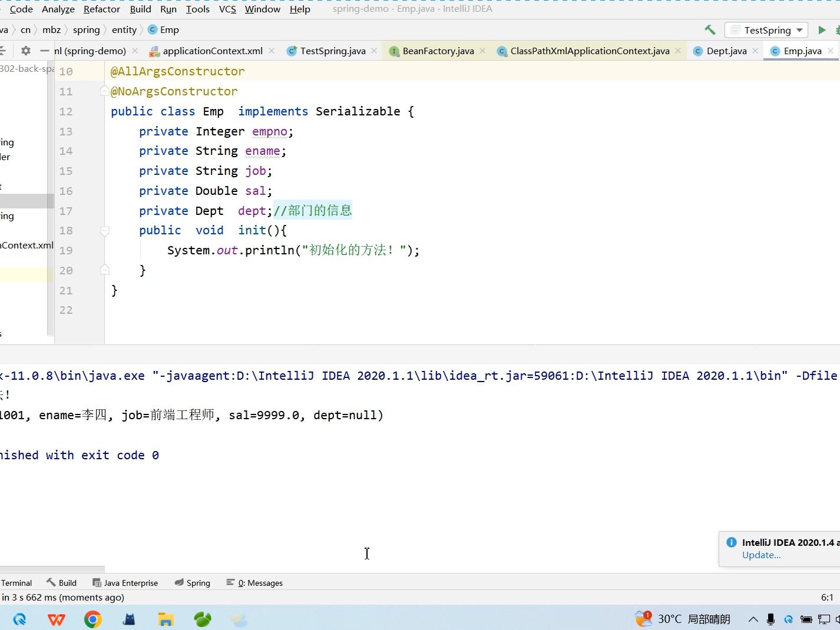Select the entity breadcrumb
The height and width of the screenshot is (630, 840).
[x=124, y=29]
